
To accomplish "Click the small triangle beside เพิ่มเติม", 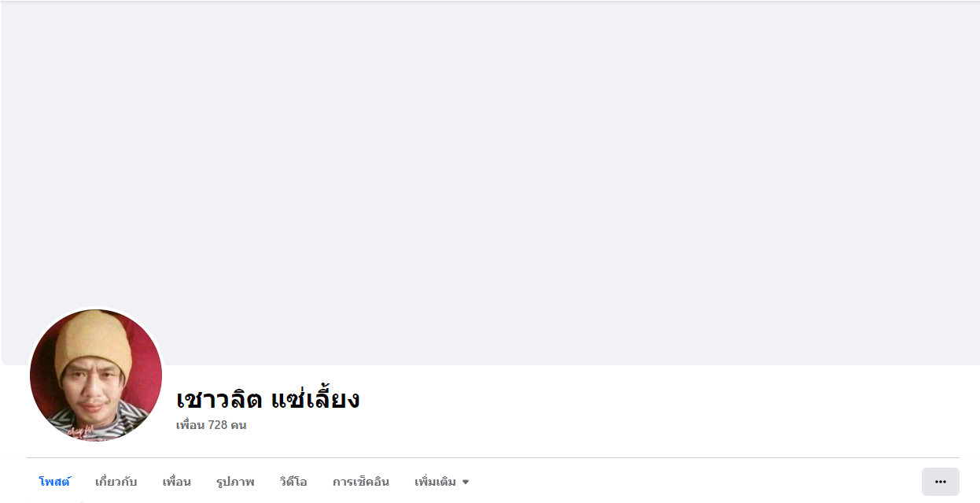I will click(x=466, y=482).
